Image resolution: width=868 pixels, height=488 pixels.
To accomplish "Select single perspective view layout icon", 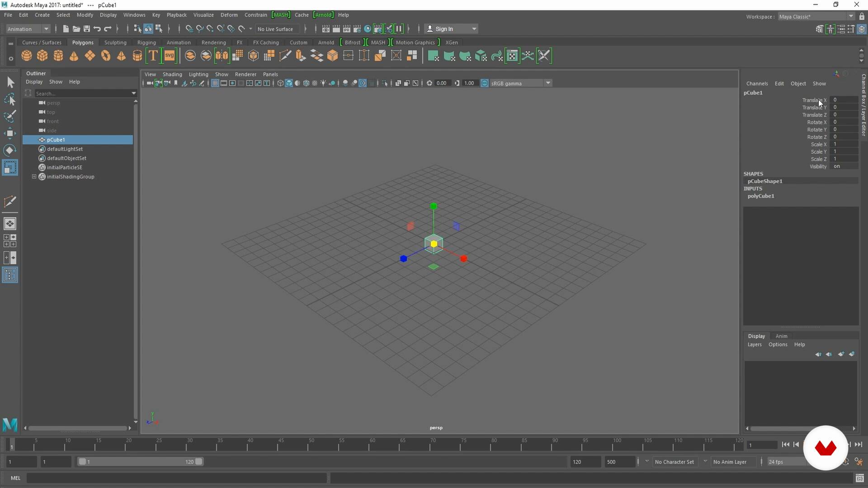I will tap(10, 224).
